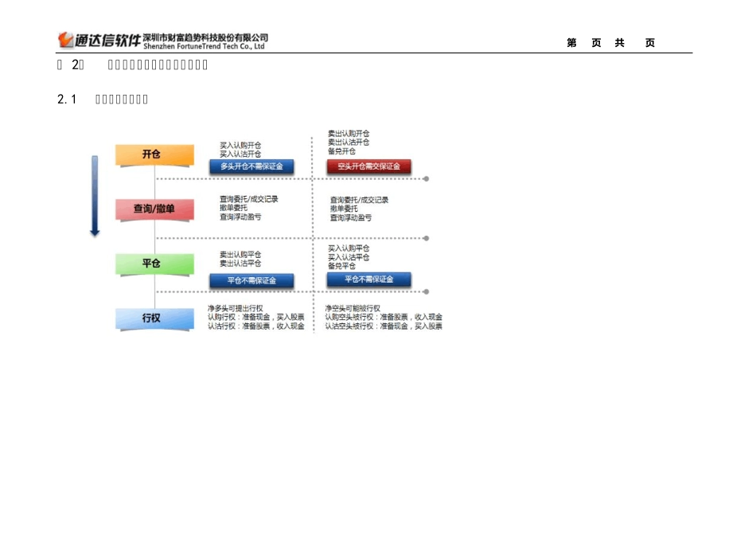Click 认购空头被行权：准备股票，收入现金 line

(384, 317)
